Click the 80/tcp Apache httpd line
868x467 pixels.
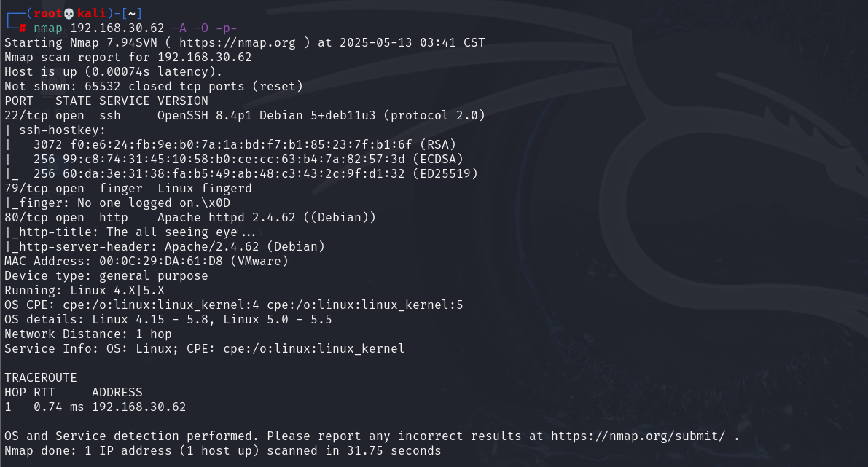point(190,217)
